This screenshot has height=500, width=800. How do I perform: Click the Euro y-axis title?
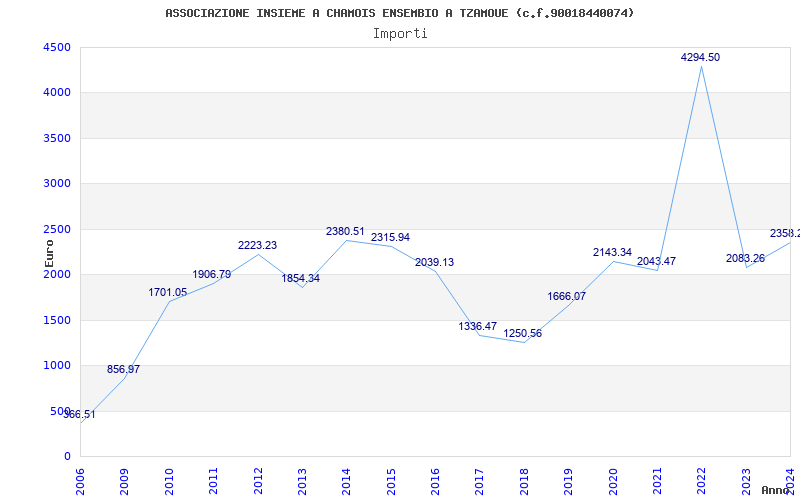50,251
